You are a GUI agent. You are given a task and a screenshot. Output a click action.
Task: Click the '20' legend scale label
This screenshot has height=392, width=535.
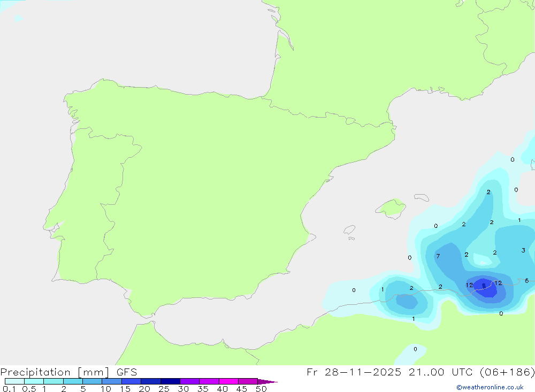144,389
